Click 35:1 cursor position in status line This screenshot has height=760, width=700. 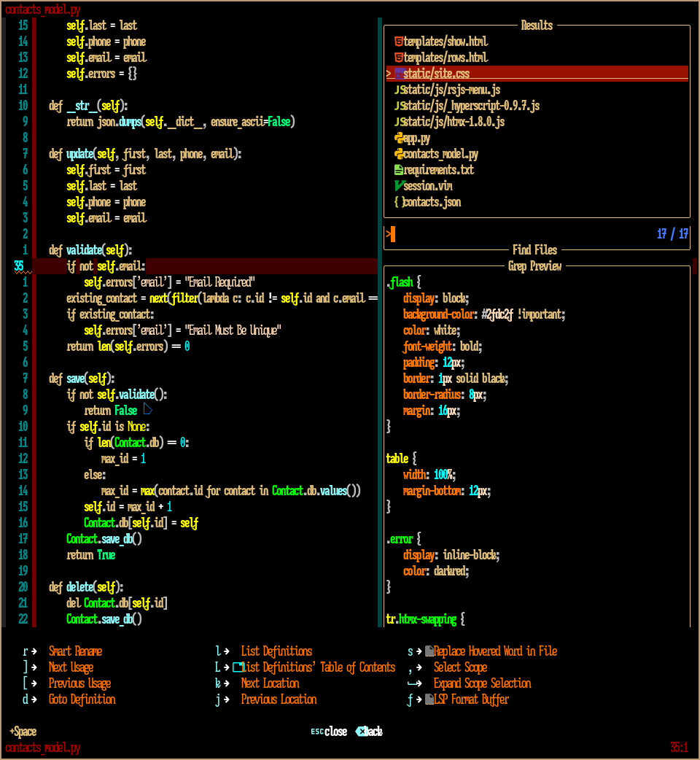679,748
